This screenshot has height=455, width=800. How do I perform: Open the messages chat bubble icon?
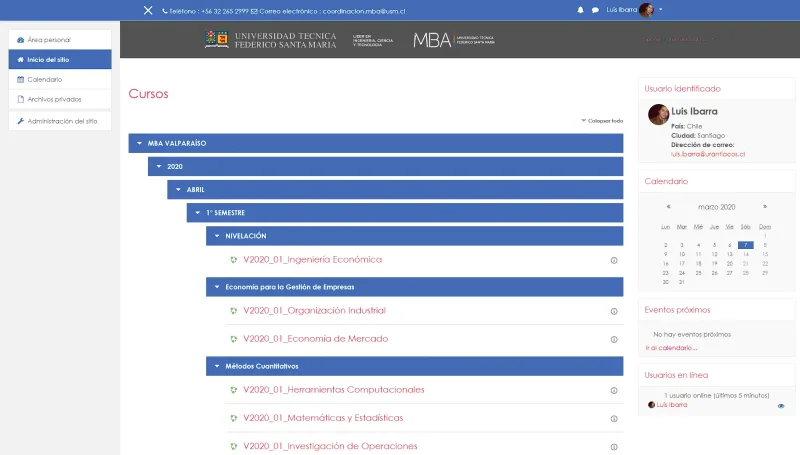[x=595, y=10]
